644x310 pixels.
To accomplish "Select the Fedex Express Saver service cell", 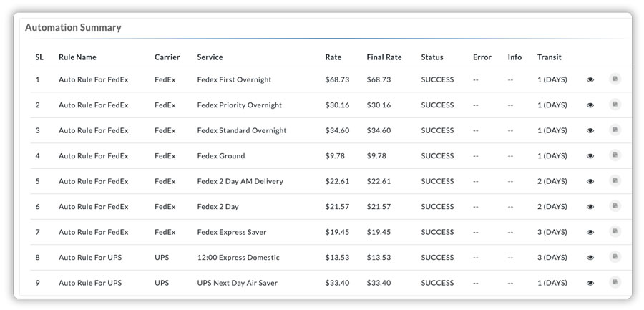I will click(x=232, y=232).
